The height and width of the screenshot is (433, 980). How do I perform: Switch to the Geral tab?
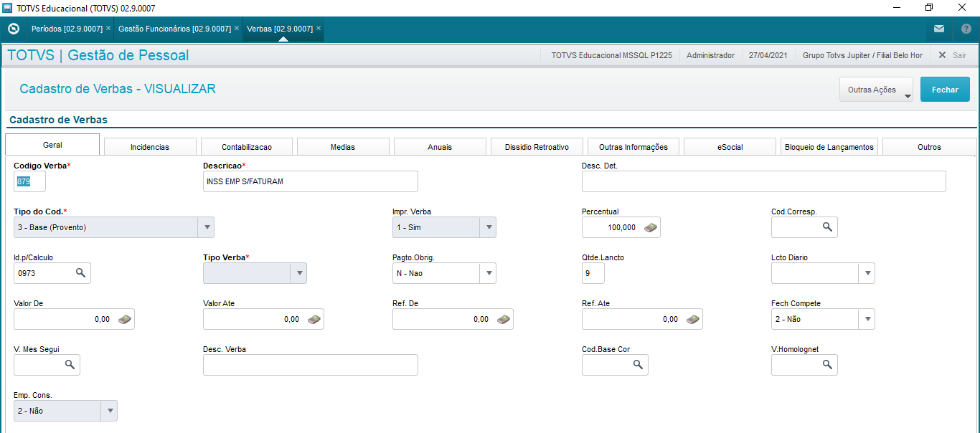click(52, 145)
